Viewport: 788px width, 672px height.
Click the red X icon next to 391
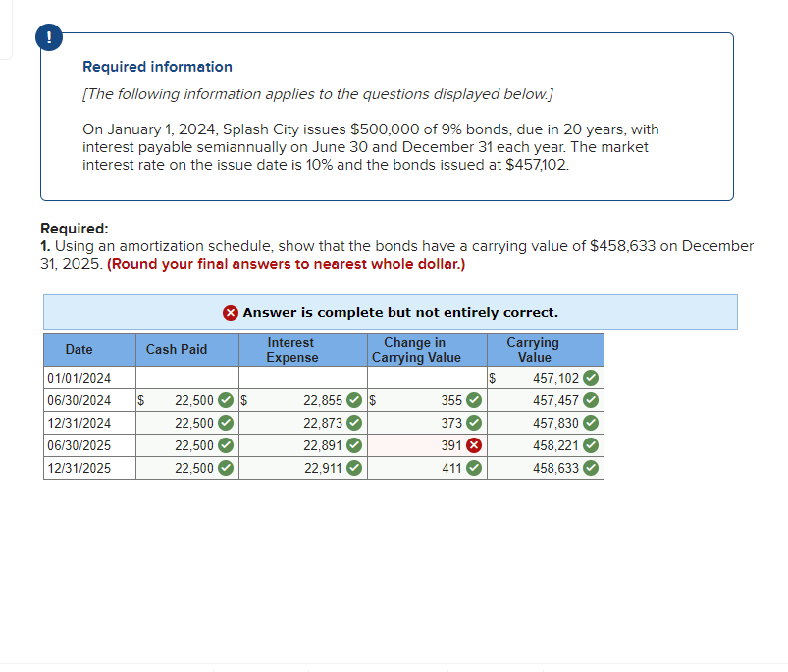click(x=474, y=445)
